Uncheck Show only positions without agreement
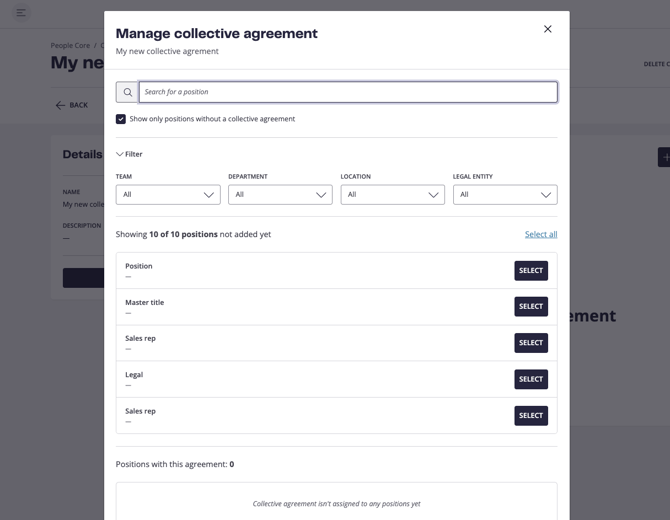The height and width of the screenshot is (520, 670). [x=121, y=119]
